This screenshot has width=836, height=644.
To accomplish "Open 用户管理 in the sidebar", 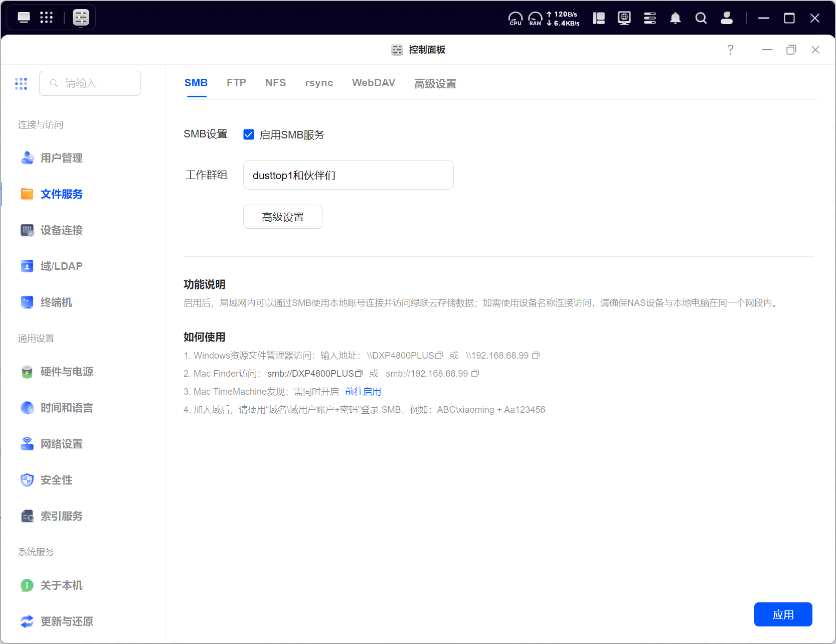I will click(61, 158).
